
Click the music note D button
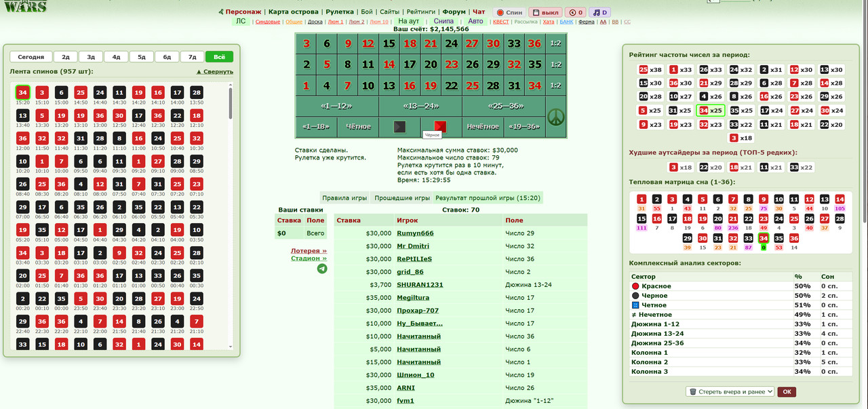click(599, 12)
